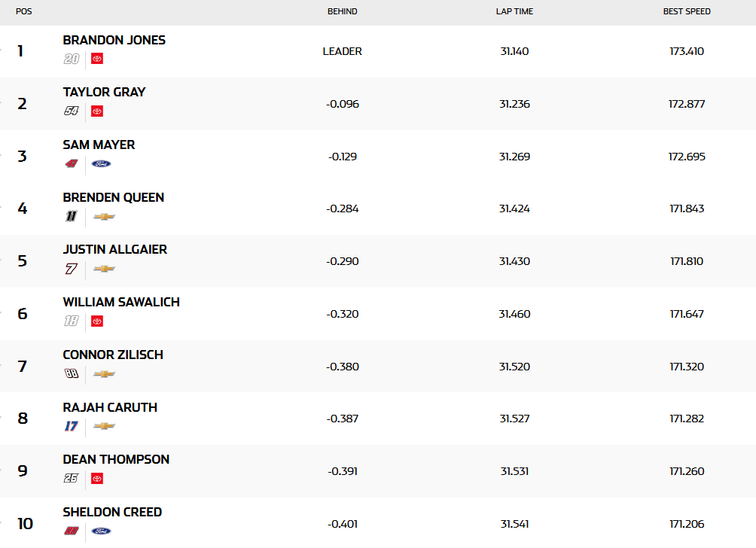Click the Toyota logo under William Sawalich
The image size is (756, 548).
(x=96, y=321)
